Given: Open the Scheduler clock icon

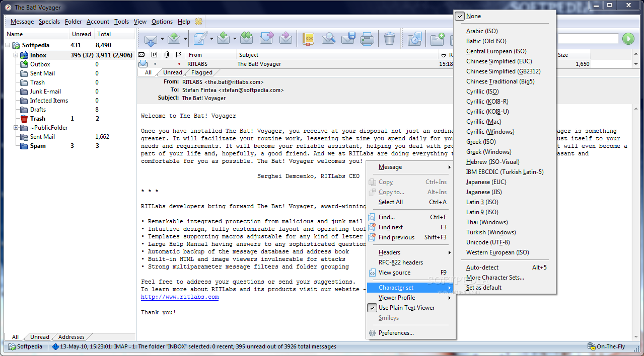Looking at the screenshot, I should point(414,39).
